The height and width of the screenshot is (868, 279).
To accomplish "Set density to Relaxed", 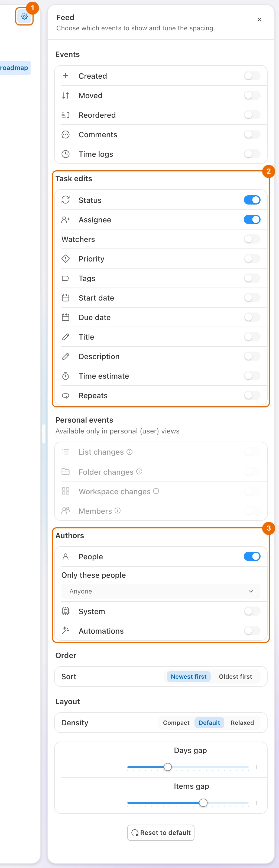I will click(242, 722).
